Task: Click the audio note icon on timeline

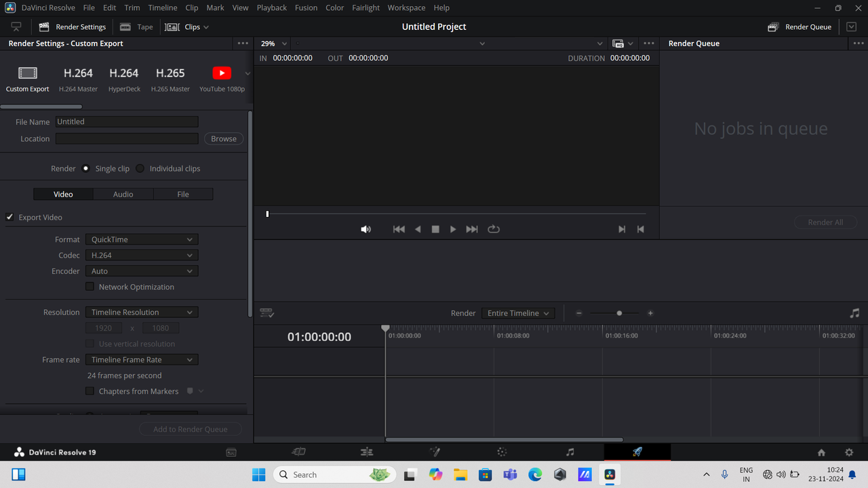Action: point(854,313)
